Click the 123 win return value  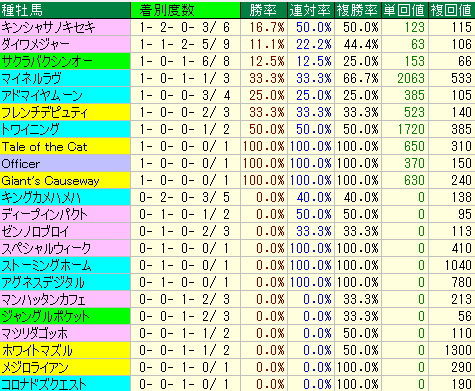click(405, 27)
